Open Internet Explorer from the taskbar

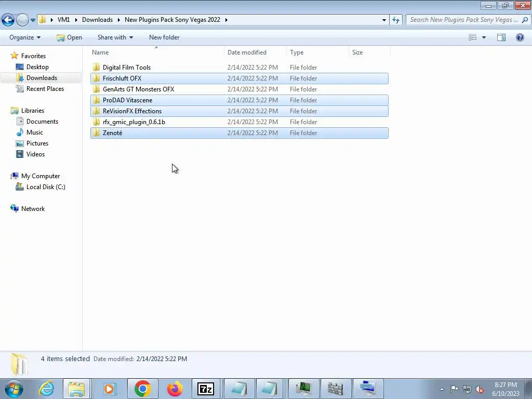(x=46, y=389)
